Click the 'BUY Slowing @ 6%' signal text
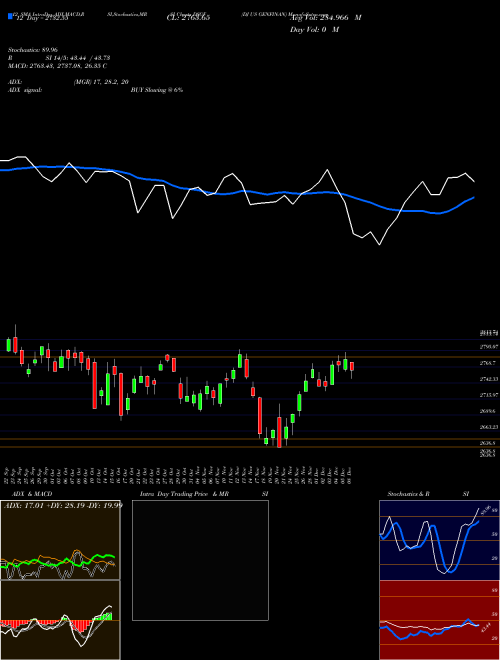This screenshot has height=660, width=500. tap(157, 90)
